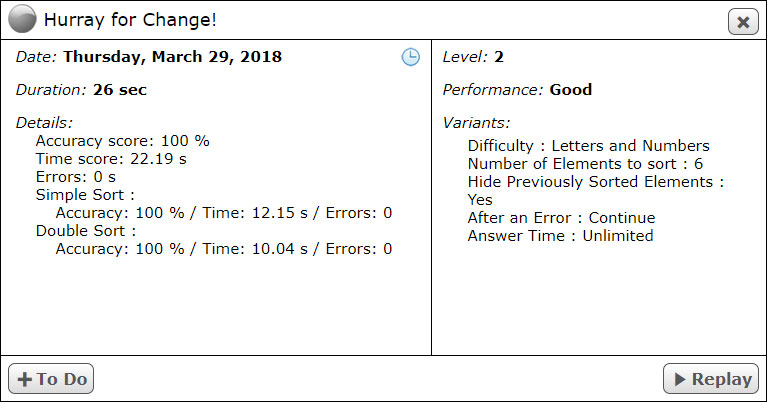Click the clock icon beside the date
767x402 pixels.
[x=410, y=57]
